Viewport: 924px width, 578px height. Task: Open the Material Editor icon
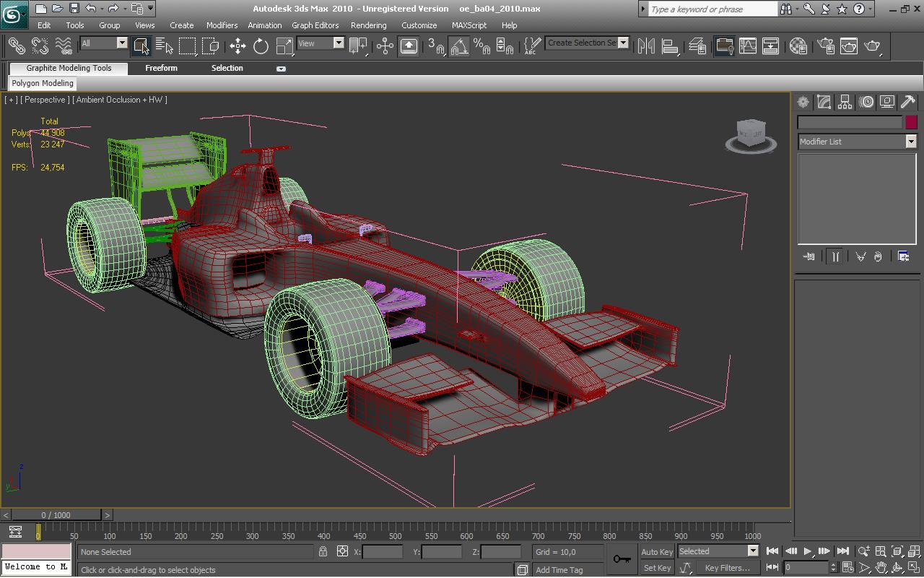tap(798, 46)
